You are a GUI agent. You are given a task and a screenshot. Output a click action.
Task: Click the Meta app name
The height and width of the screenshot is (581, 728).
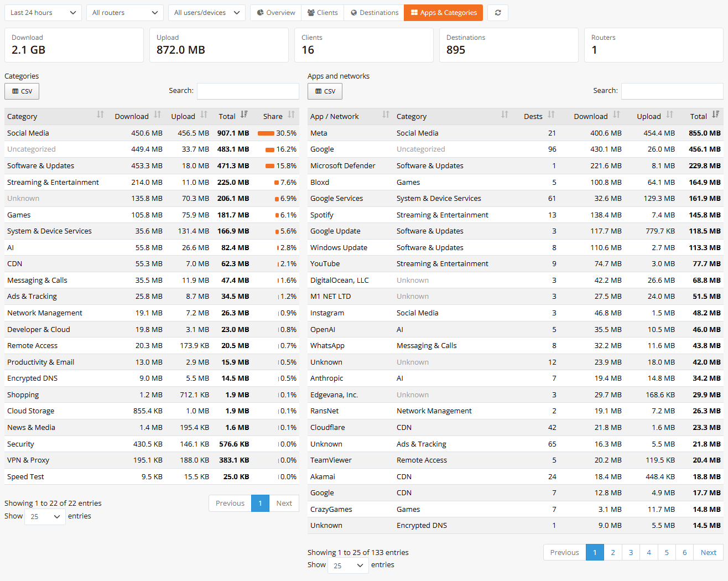tap(319, 133)
